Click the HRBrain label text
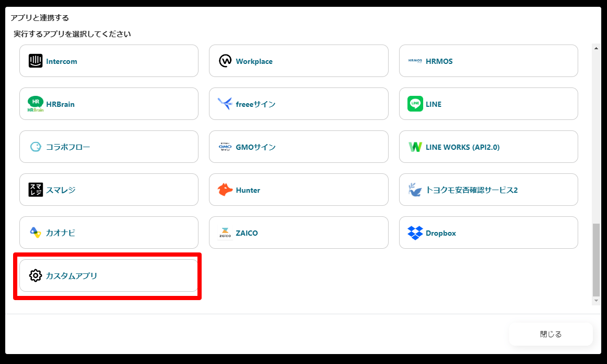607x364 pixels. (60, 104)
